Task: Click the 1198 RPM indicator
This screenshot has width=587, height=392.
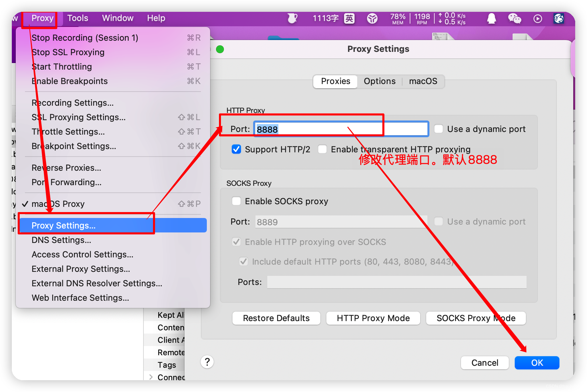Action: (422, 19)
